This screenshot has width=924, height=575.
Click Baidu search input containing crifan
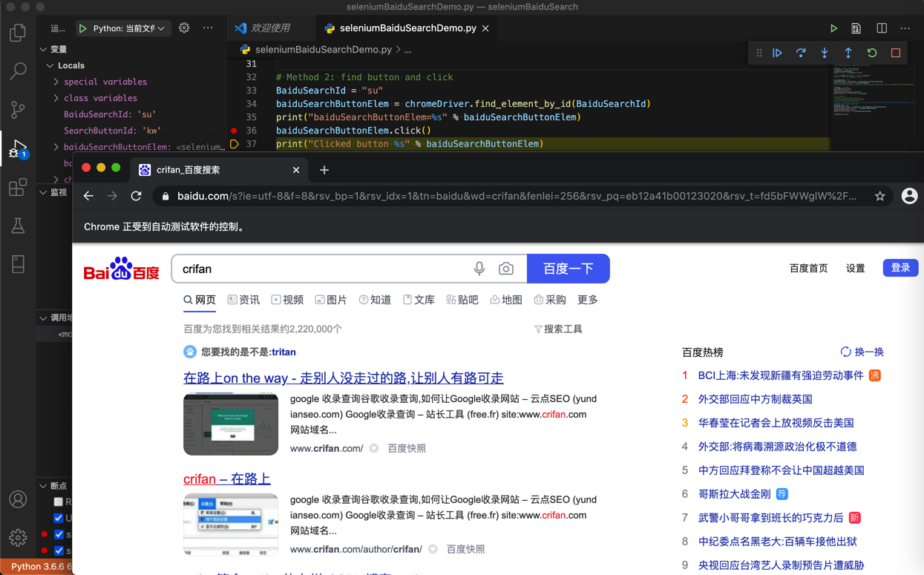[322, 269]
